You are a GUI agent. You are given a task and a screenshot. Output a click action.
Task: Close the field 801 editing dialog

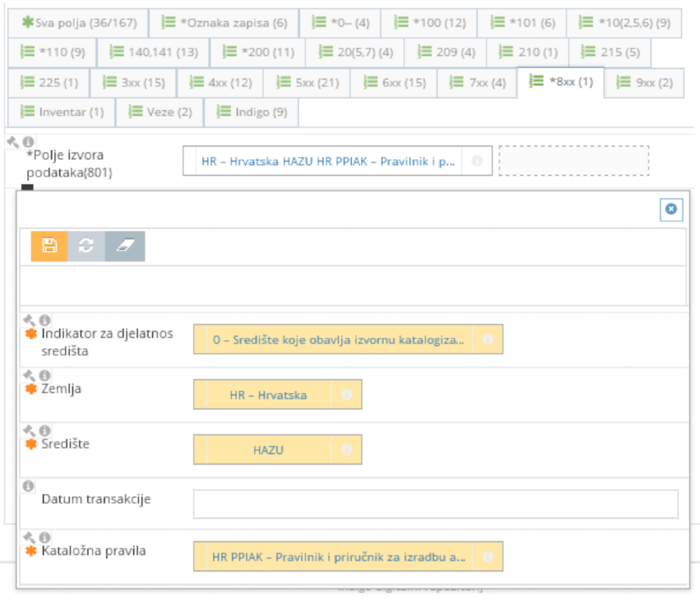(671, 210)
